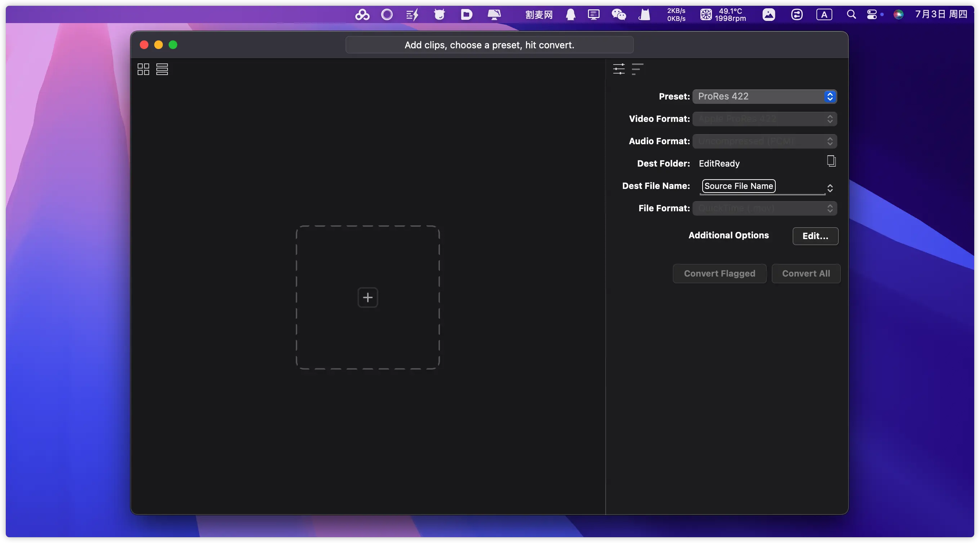Click the Convert All button
This screenshot has height=543, width=980.
tap(806, 273)
